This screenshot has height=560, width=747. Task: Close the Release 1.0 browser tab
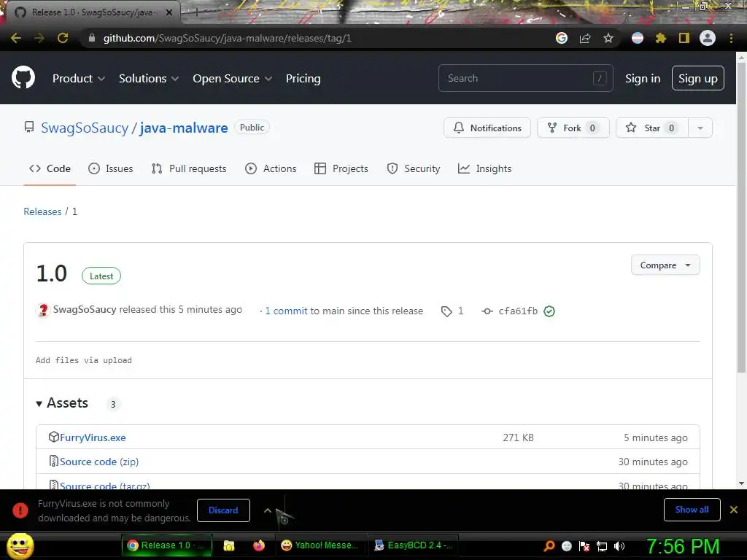169,12
